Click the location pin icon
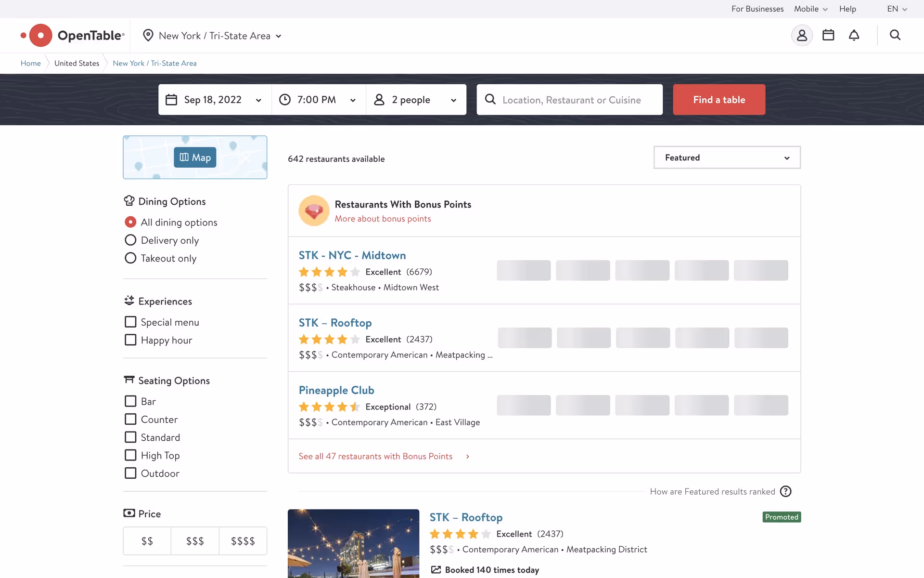Image resolution: width=924 pixels, height=578 pixels. 148,36
